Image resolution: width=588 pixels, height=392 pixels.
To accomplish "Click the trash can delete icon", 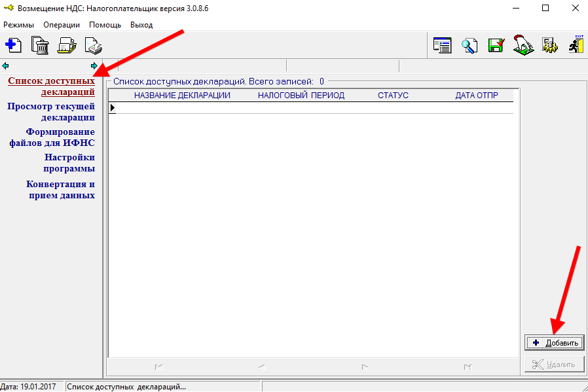I will [x=40, y=45].
